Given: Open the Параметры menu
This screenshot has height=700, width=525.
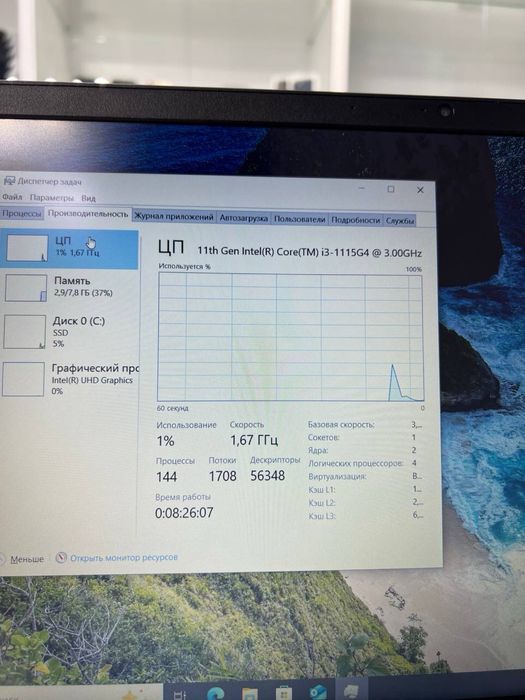Looking at the screenshot, I should pos(52,197).
